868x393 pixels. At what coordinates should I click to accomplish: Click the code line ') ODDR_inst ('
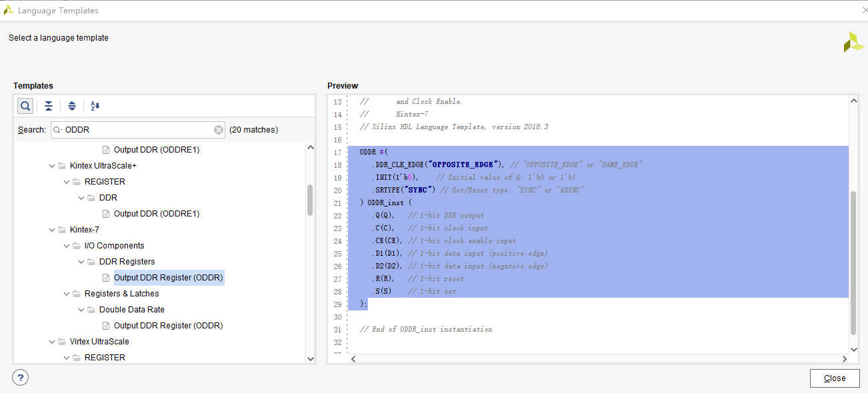coord(387,202)
